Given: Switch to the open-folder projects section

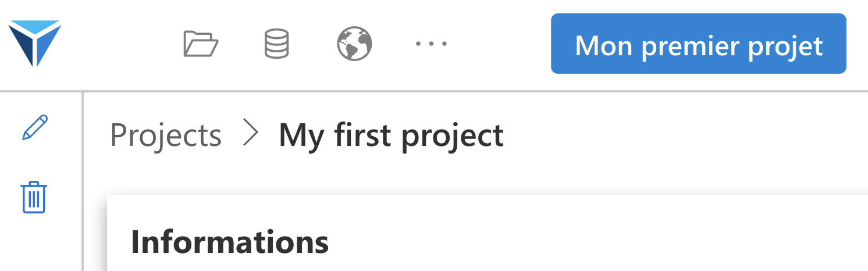Looking at the screenshot, I should tap(201, 44).
